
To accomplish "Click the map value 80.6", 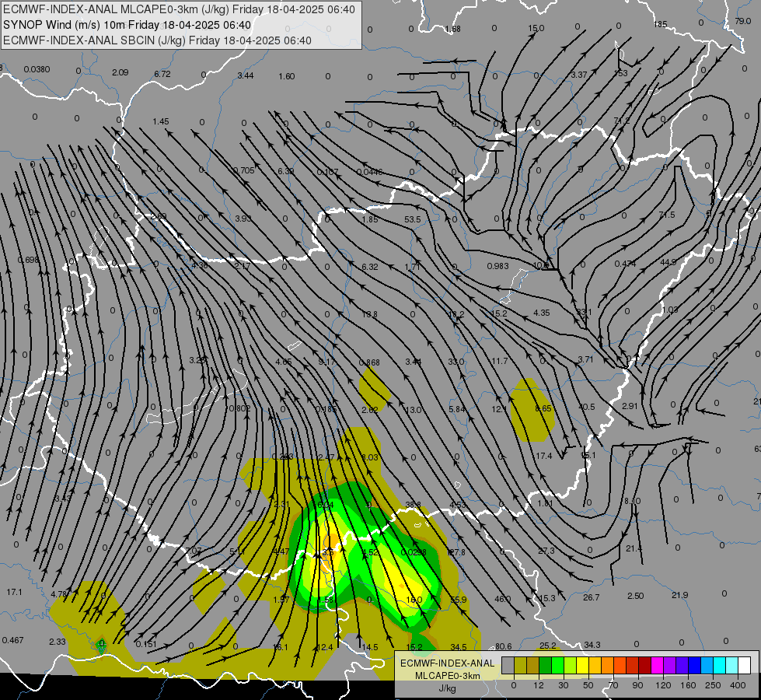I will (x=503, y=646).
